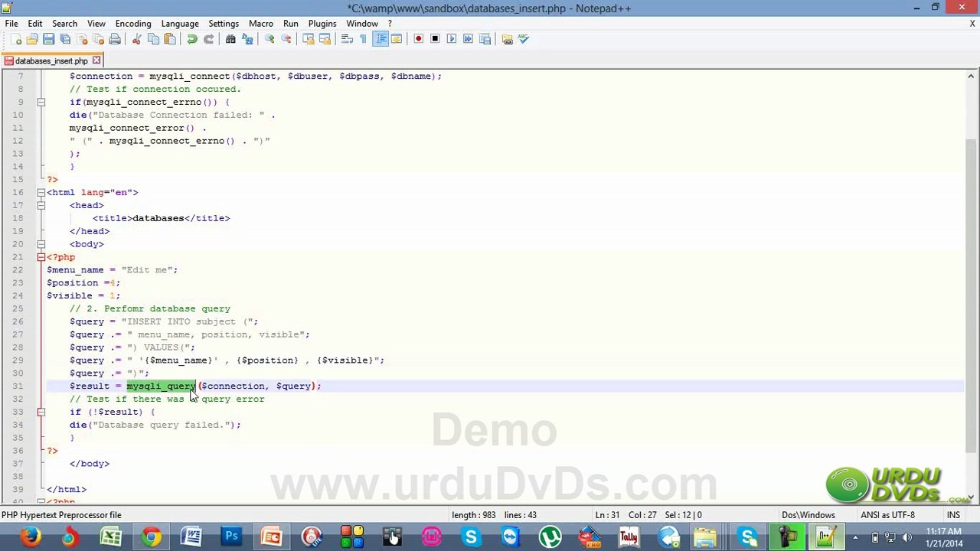Viewport: 980px width, 551px height.
Task: Toggle synchronized horizontal scrolling
Action: coord(325,39)
